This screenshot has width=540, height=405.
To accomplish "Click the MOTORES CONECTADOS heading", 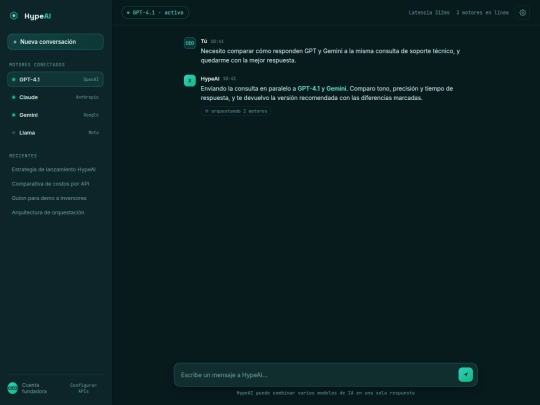I will [x=37, y=65].
